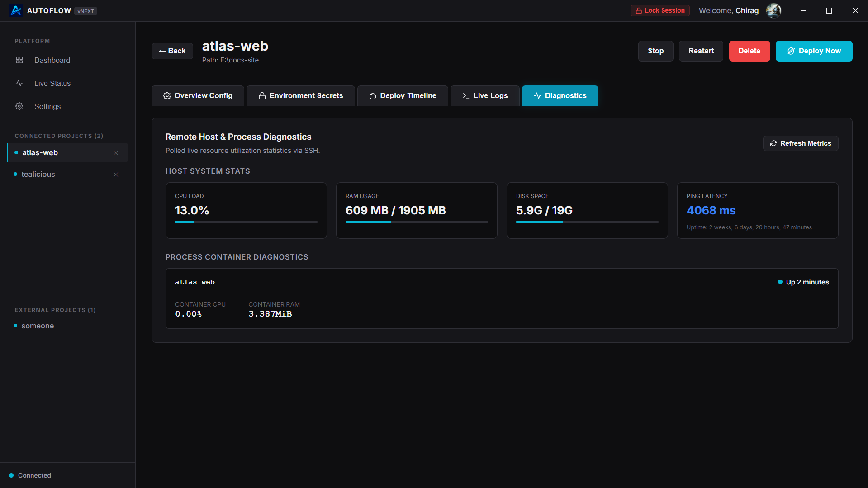Select the Diagnostics tab
This screenshot has width=868, height=488.
560,96
